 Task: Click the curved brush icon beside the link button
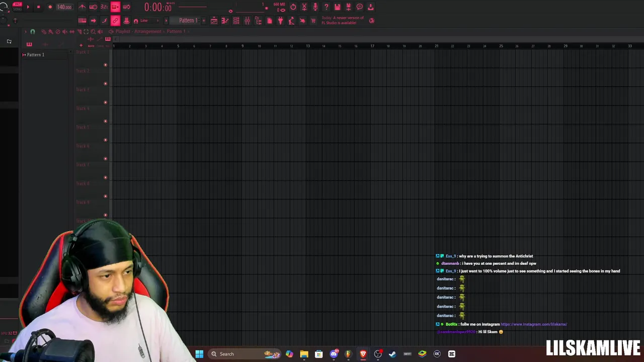point(104,21)
